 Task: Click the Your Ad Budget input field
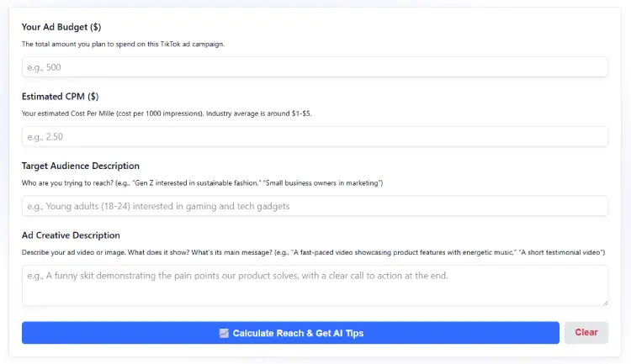tap(315, 67)
